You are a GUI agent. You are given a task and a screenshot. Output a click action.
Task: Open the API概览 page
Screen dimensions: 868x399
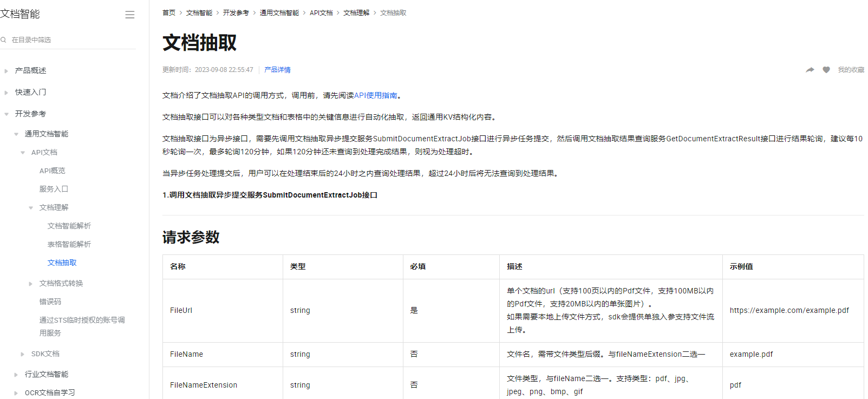(x=53, y=171)
